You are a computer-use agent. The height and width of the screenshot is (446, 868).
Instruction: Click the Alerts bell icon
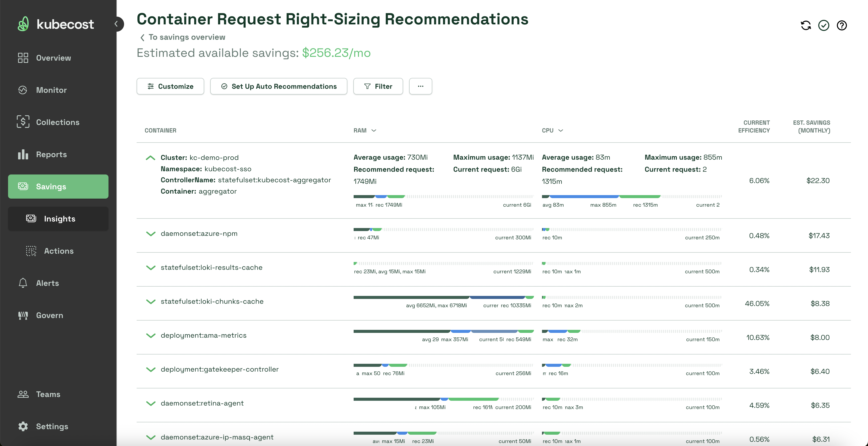click(23, 283)
